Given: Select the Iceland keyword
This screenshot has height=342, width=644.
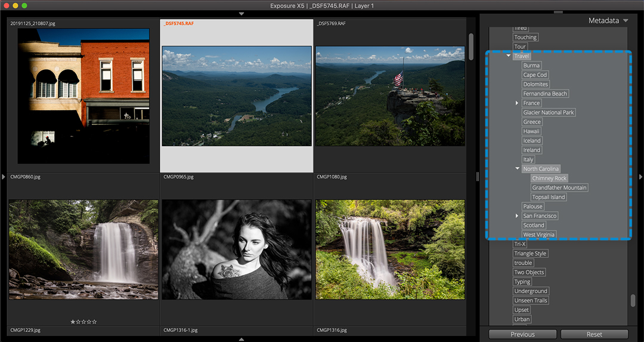Looking at the screenshot, I should coord(532,141).
